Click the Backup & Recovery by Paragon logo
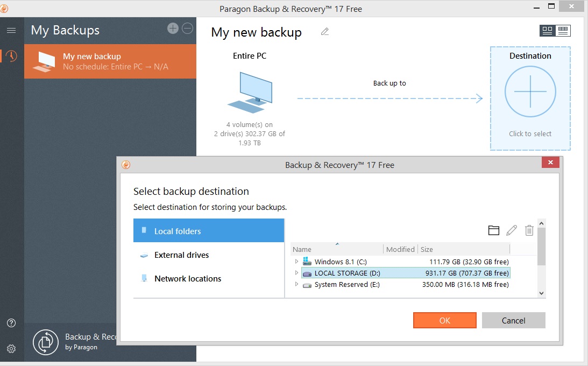This screenshot has width=588, height=366. tap(45, 342)
